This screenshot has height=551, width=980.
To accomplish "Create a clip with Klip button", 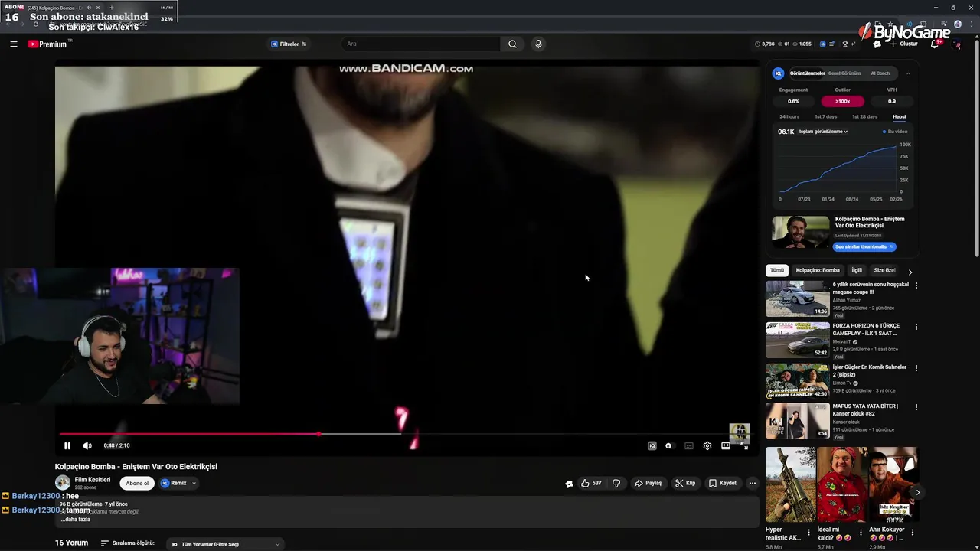I will (x=685, y=483).
